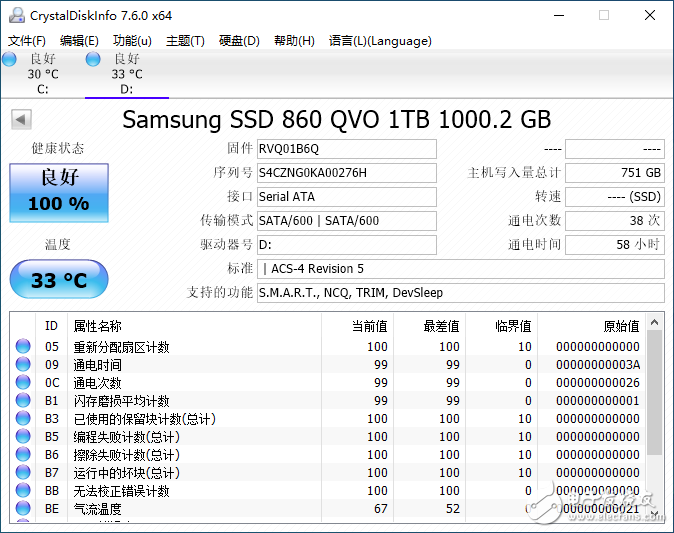
Task: Click raw value 00000000003A
Action: tap(598, 365)
